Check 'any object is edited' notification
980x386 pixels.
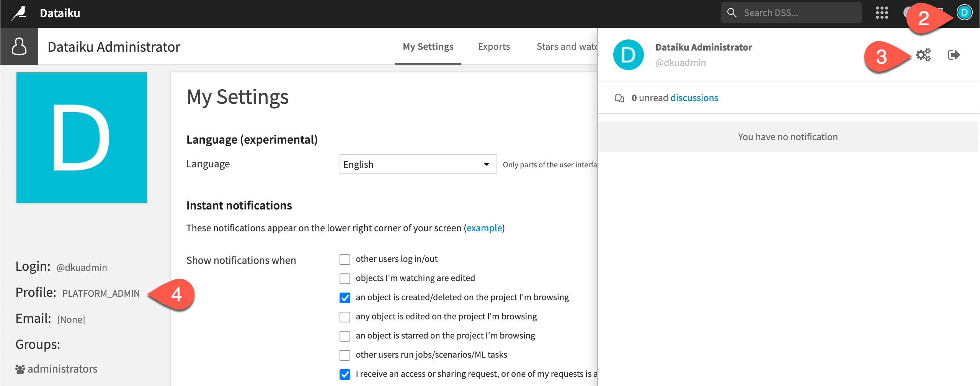[345, 317]
